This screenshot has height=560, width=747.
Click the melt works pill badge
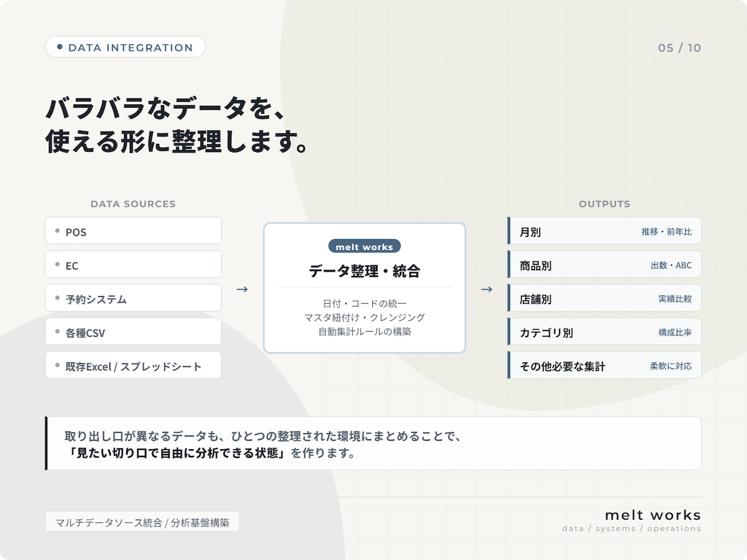point(364,247)
